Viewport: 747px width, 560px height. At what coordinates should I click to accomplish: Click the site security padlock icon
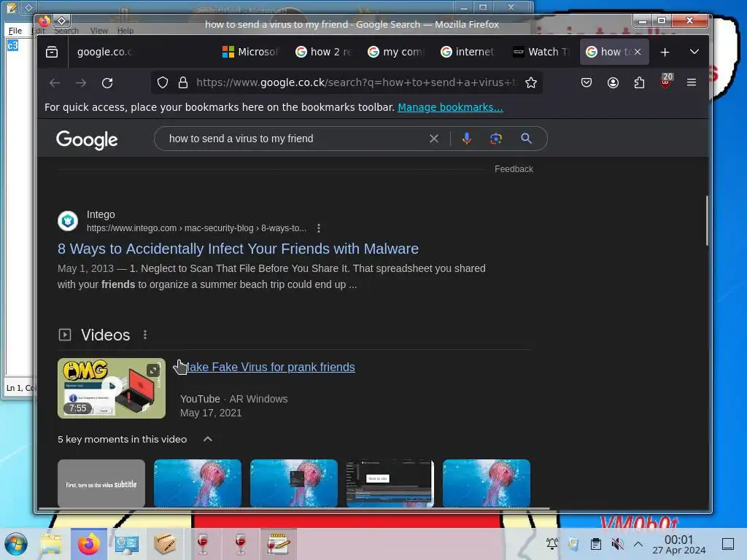tap(183, 83)
